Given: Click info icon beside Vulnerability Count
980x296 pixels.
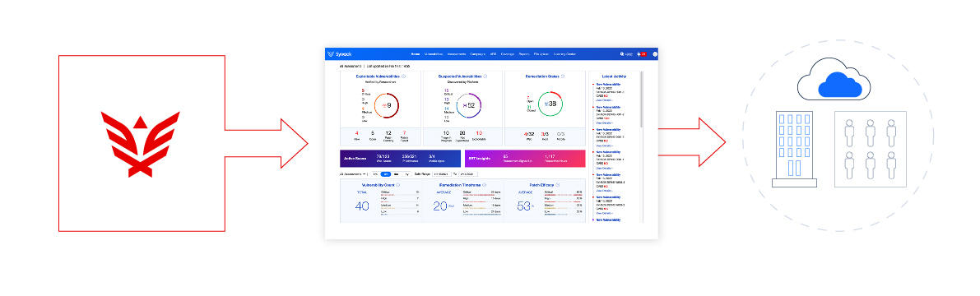Looking at the screenshot, I should pos(398,185).
